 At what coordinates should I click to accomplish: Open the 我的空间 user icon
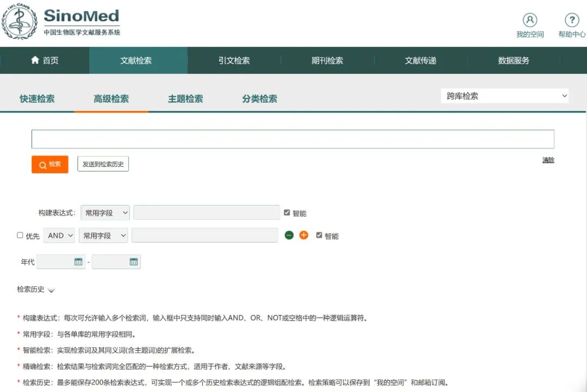529,20
